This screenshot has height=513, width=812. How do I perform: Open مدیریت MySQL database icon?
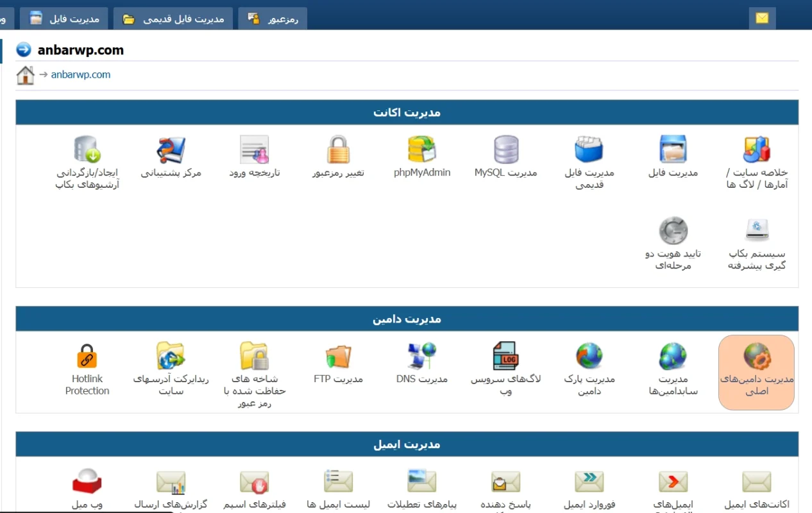coord(506,150)
